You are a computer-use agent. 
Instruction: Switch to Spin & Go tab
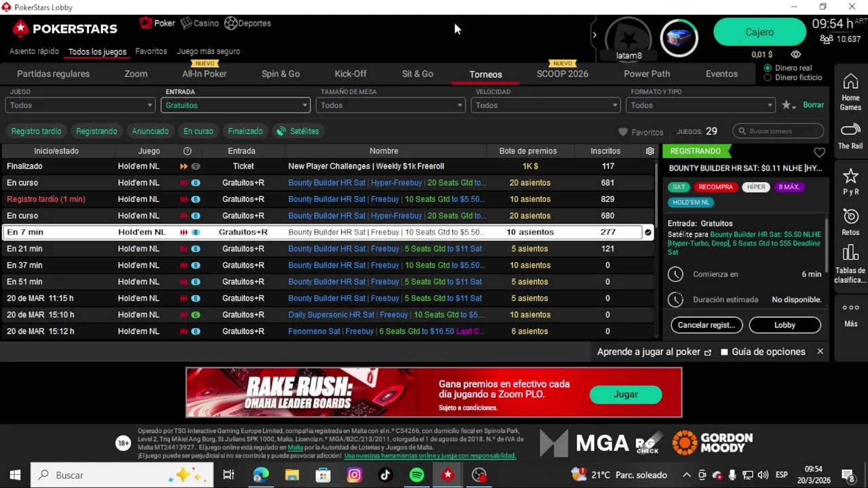point(281,74)
